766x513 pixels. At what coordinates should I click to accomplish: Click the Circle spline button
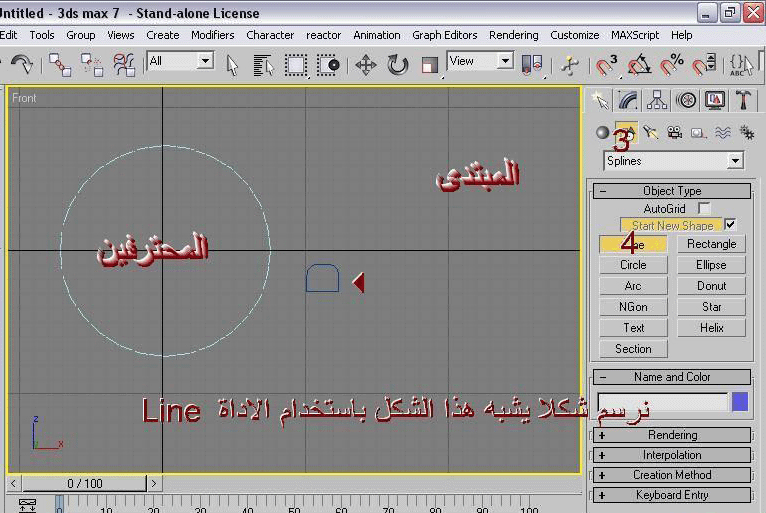(x=633, y=265)
